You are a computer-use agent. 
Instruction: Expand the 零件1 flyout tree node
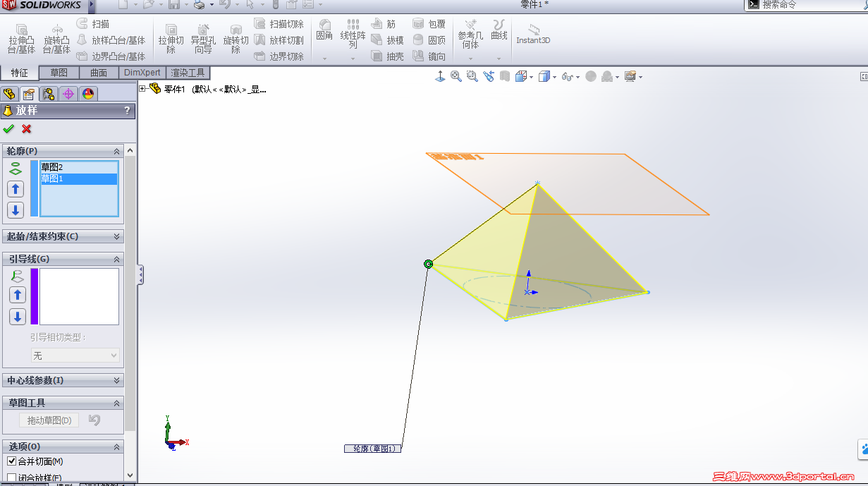point(142,89)
